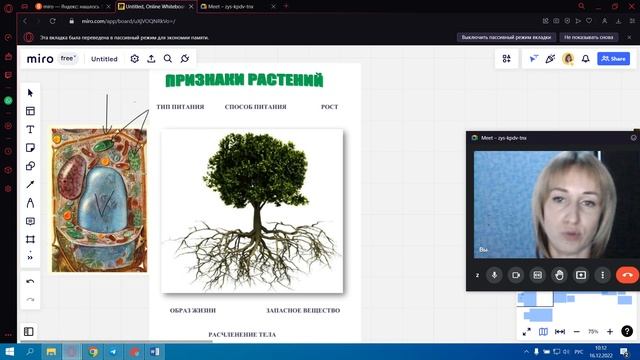Select the Sticky note tool
Viewport: 640px width, 360px height.
click(30, 148)
